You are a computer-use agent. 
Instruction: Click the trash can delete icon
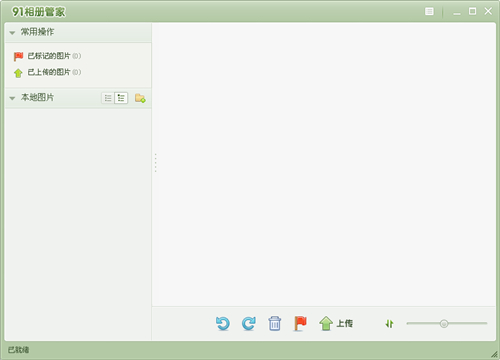point(275,323)
